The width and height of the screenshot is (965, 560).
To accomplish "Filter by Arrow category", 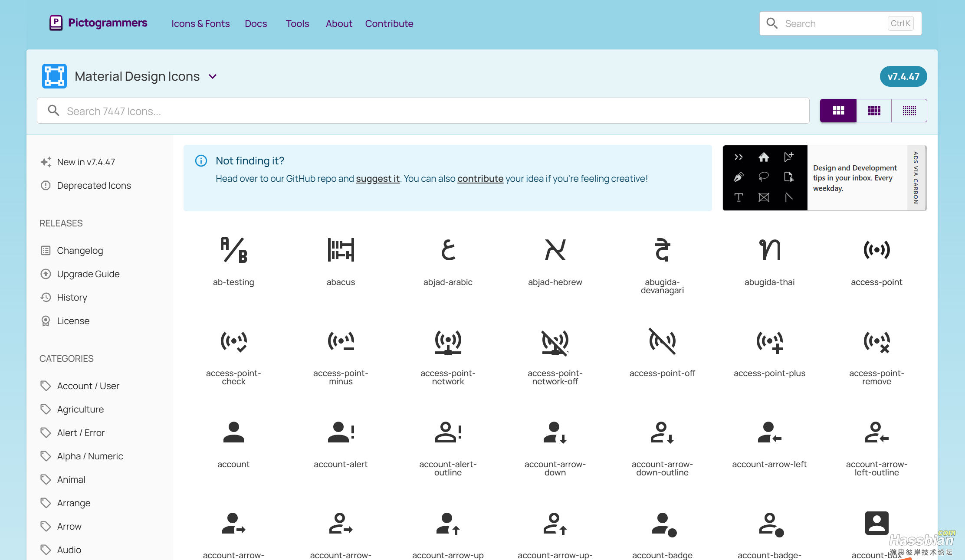I will point(61,526).
